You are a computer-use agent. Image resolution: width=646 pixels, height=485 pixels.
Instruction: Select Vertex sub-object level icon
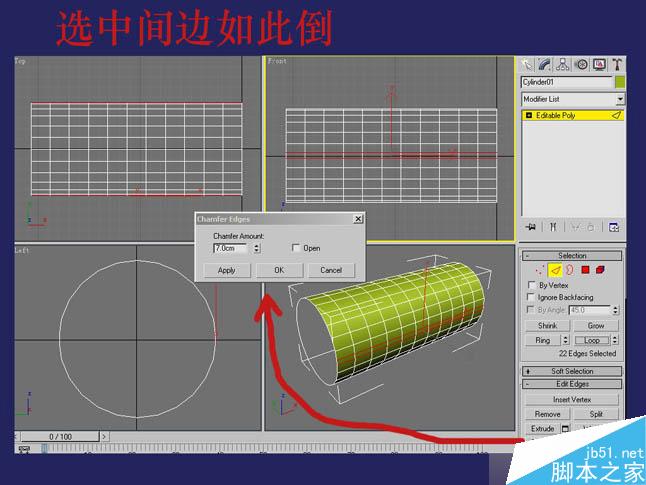(540, 270)
